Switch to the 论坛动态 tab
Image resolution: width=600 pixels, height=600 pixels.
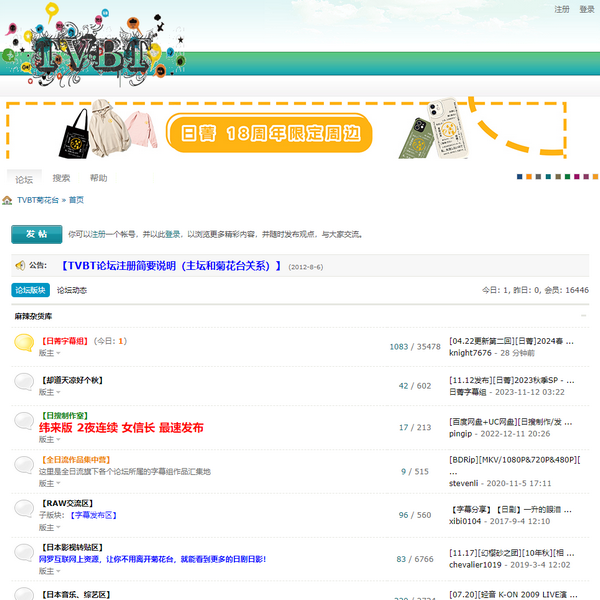71,290
